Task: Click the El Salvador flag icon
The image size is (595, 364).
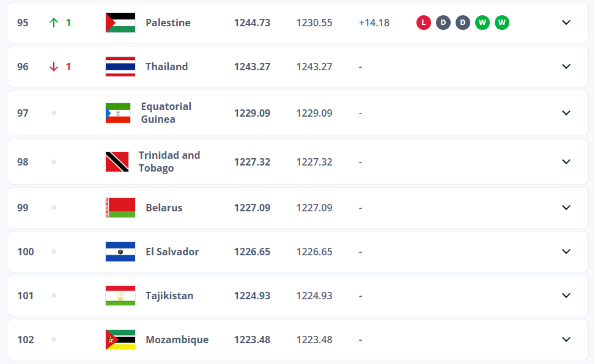Action: point(120,252)
